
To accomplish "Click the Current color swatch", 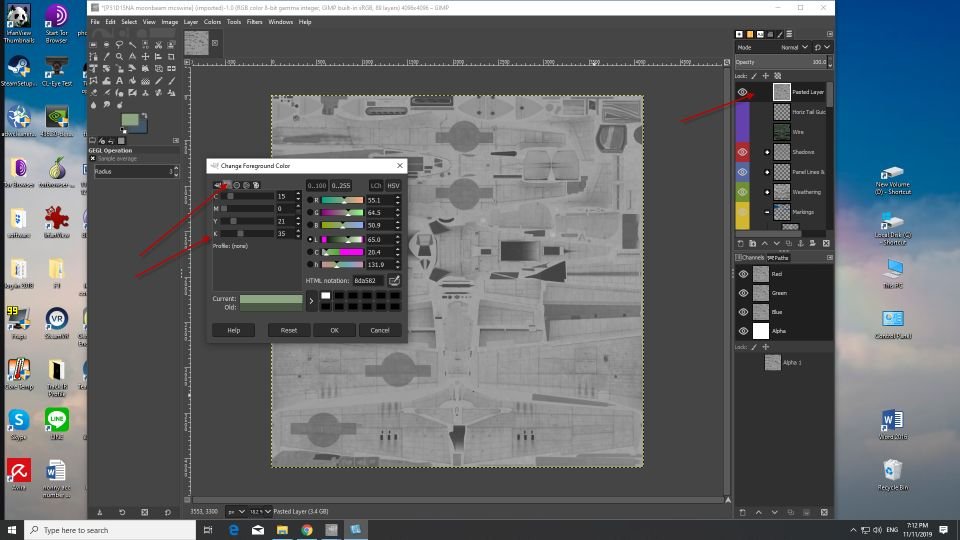I will (271, 299).
